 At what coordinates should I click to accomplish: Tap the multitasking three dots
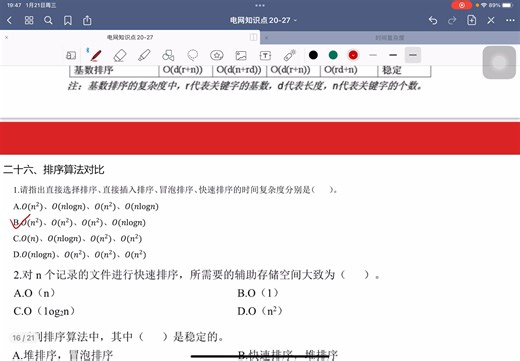[x=260, y=5]
